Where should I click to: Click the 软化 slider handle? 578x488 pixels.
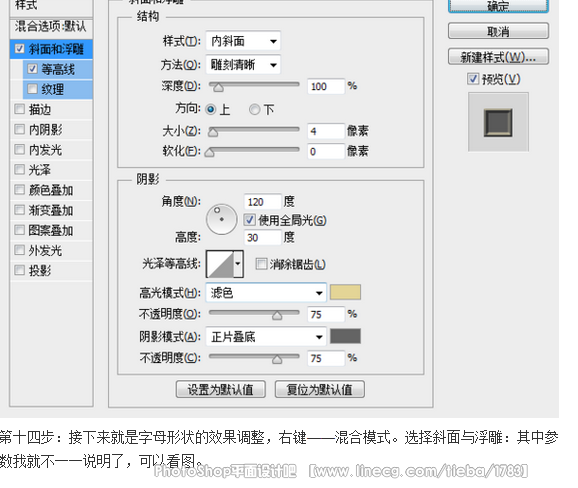pos(209,152)
